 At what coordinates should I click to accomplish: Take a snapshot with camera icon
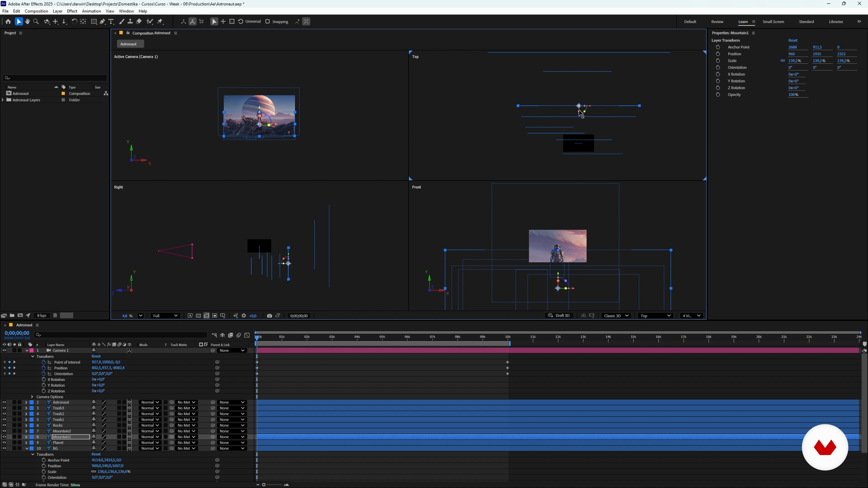point(269,316)
